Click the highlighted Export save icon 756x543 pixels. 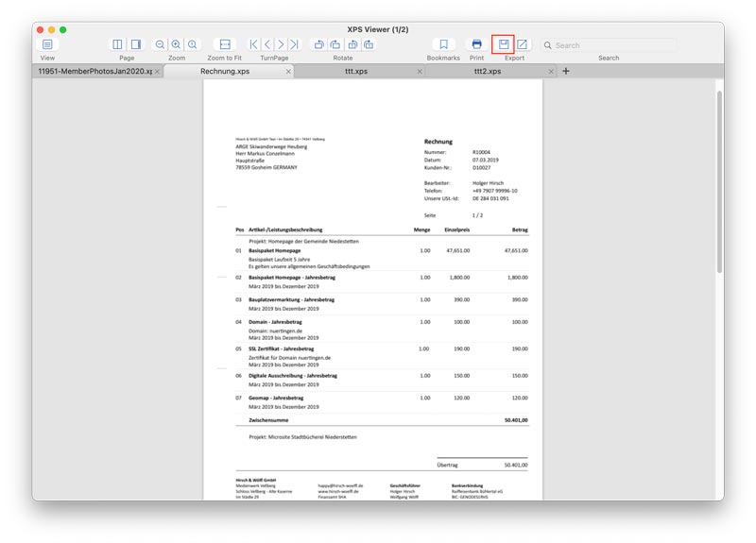tap(504, 44)
